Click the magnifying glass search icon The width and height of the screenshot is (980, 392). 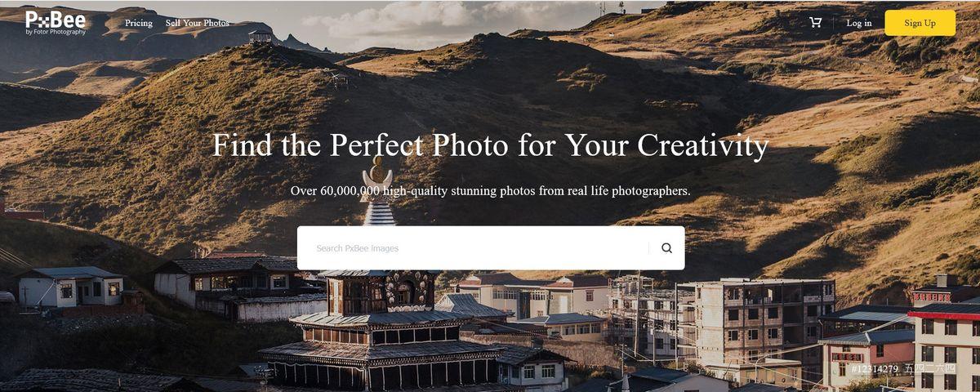[666, 248]
